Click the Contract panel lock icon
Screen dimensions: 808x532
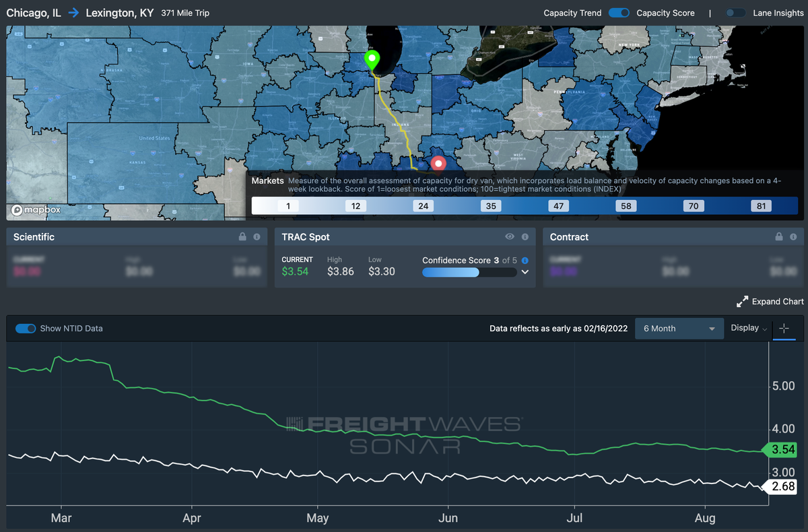[x=779, y=237]
